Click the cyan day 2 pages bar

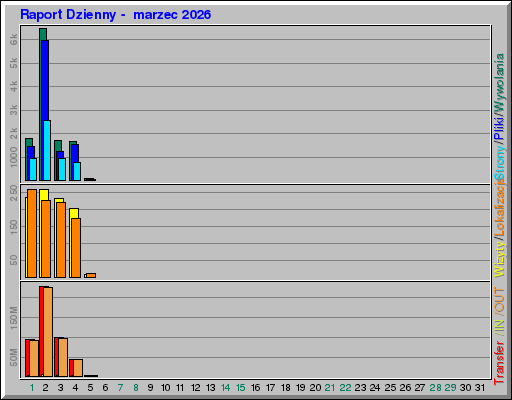[x=47, y=150]
